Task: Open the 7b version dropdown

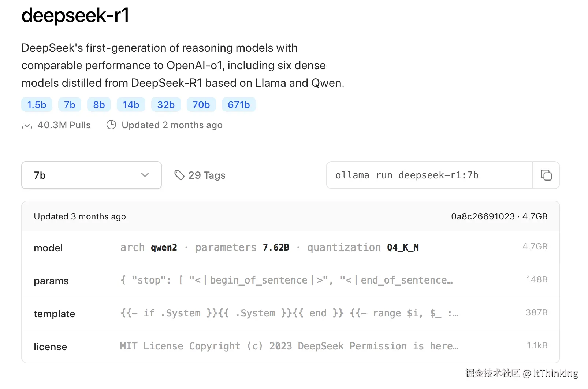Action: [x=91, y=175]
